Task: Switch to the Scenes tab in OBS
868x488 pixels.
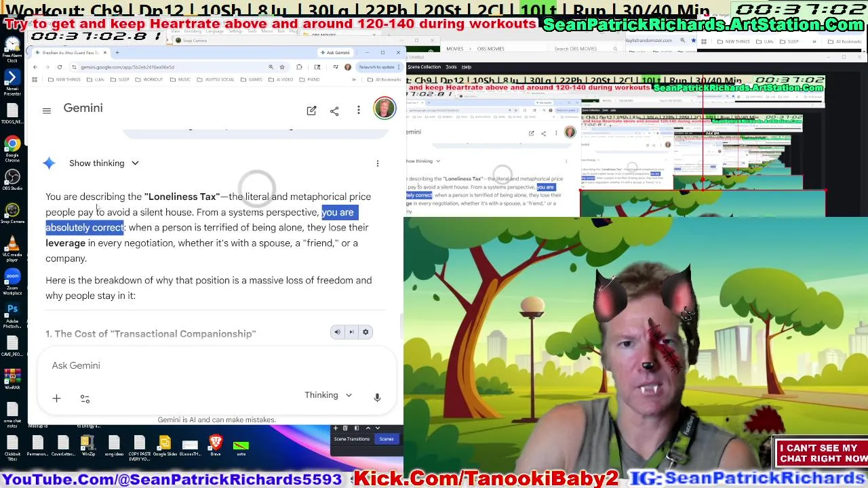Action: click(x=387, y=439)
